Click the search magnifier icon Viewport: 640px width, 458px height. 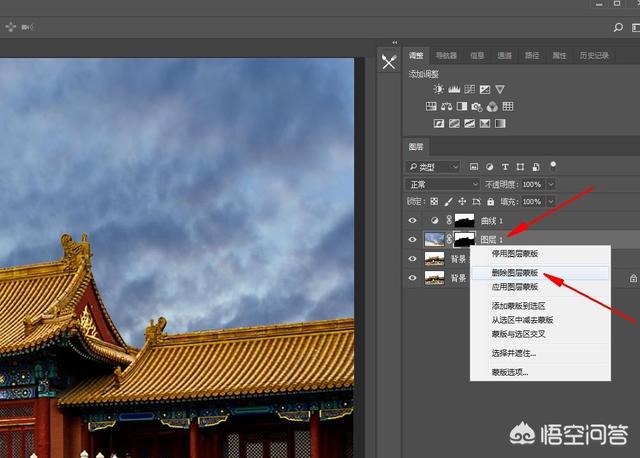(x=618, y=27)
